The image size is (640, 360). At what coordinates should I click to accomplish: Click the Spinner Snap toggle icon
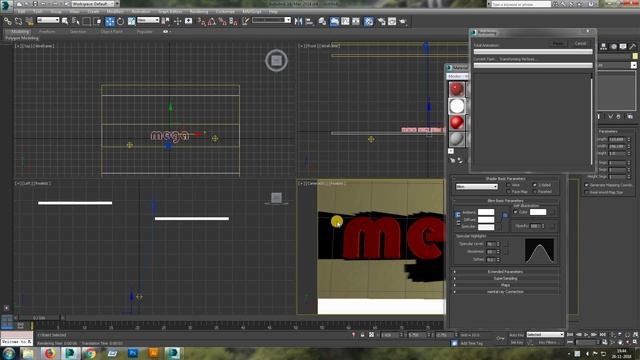(x=233, y=21)
